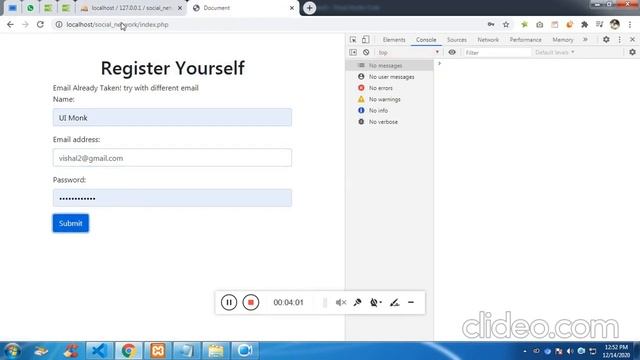Viewport: 640px width, 360px height.
Task: Click the console Filter field
Action: (497, 52)
